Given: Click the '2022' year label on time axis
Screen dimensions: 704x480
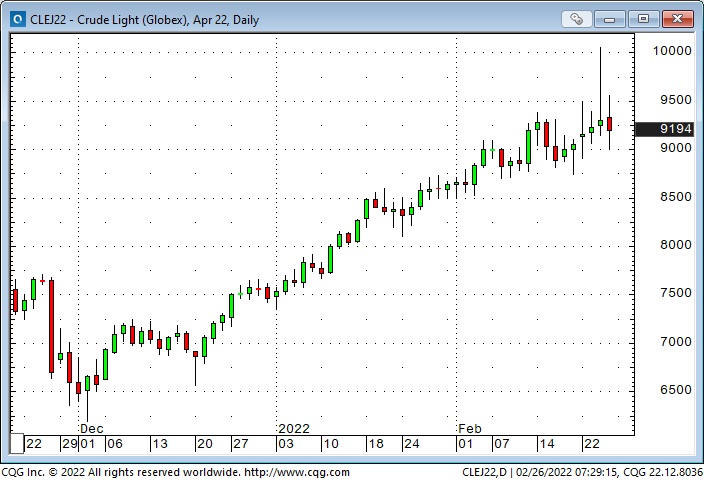Looking at the screenshot, I should (x=294, y=429).
